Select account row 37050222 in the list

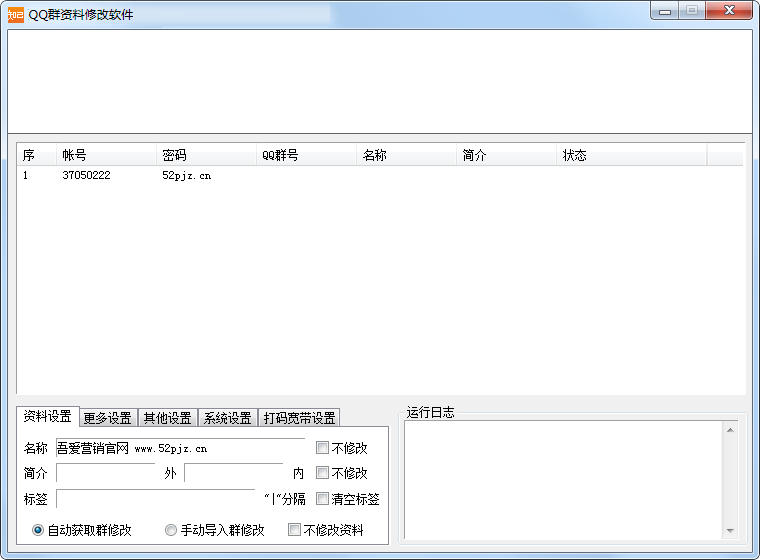pos(86,175)
